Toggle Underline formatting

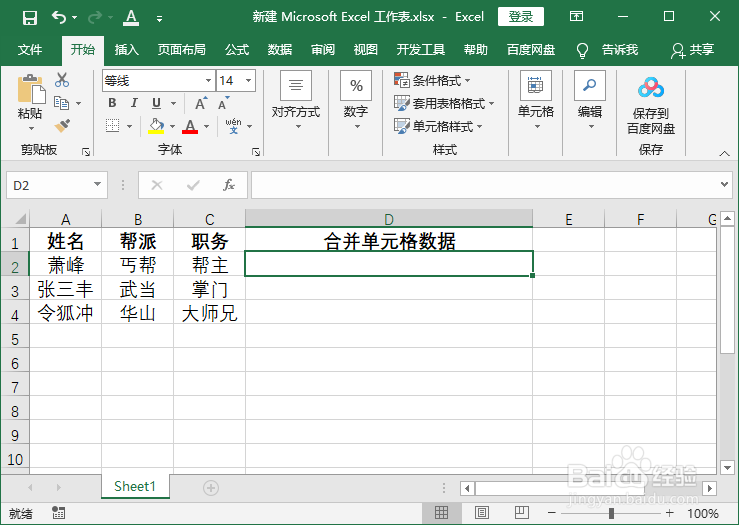pos(156,103)
